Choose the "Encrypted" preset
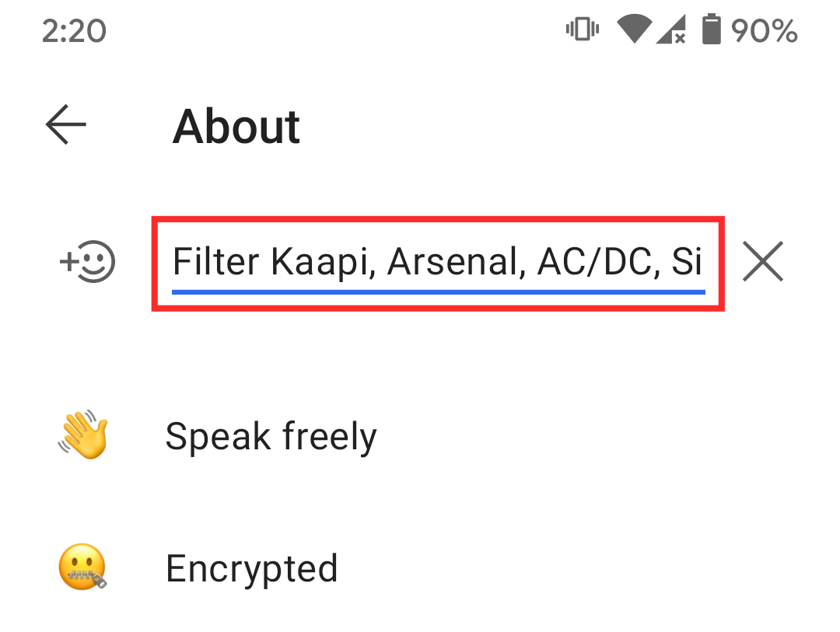The width and height of the screenshot is (840, 632). pyautogui.click(x=251, y=569)
